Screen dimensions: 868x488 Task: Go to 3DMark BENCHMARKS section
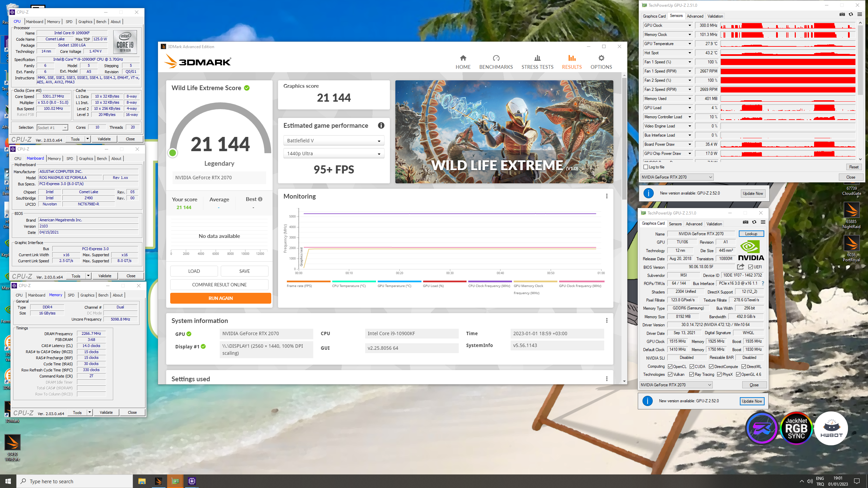[496, 62]
